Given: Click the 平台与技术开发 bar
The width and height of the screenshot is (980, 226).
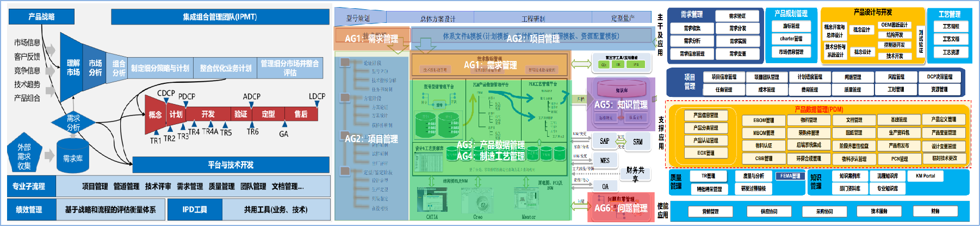Looking at the screenshot, I should tap(231, 165).
